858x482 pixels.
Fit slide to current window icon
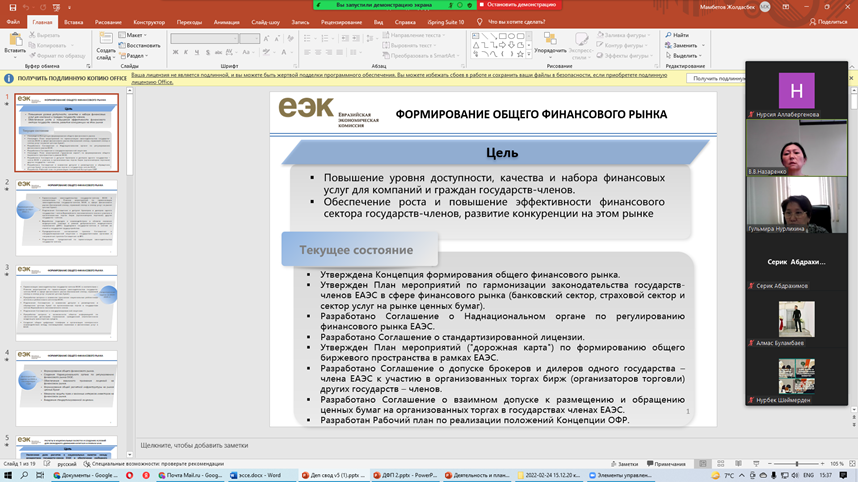852,463
